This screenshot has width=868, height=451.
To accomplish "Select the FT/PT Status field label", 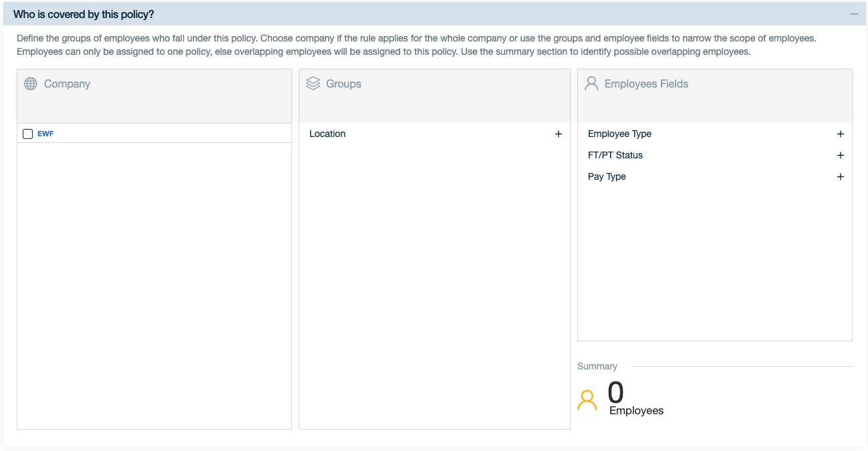I will [615, 155].
